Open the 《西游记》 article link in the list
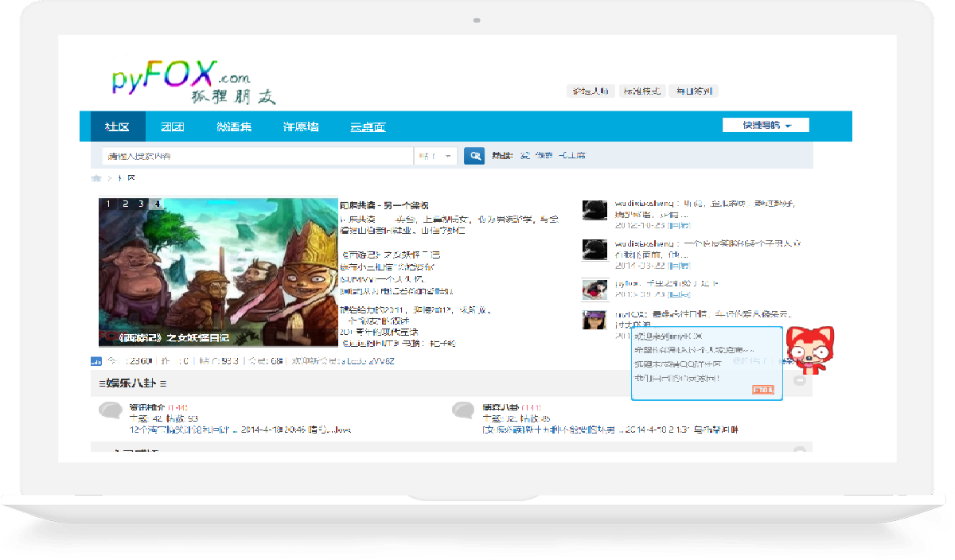Screen dimensions: 955x560 (x=390, y=255)
